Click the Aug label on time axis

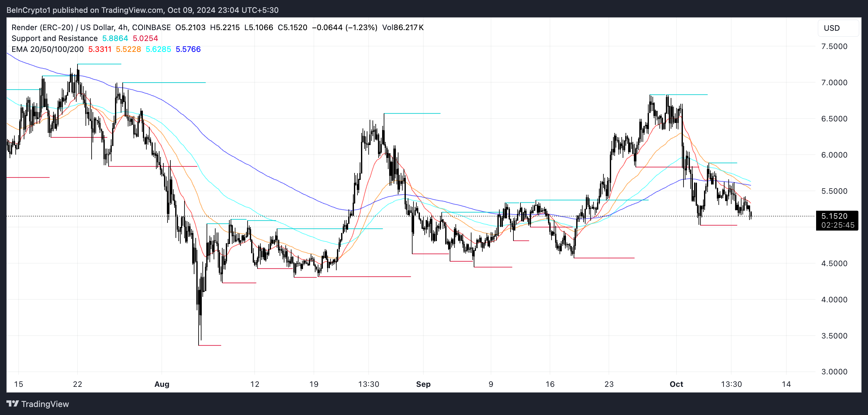162,384
